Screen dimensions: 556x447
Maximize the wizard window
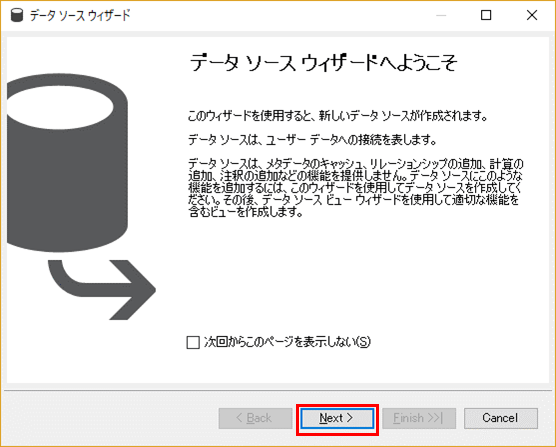pyautogui.click(x=486, y=15)
